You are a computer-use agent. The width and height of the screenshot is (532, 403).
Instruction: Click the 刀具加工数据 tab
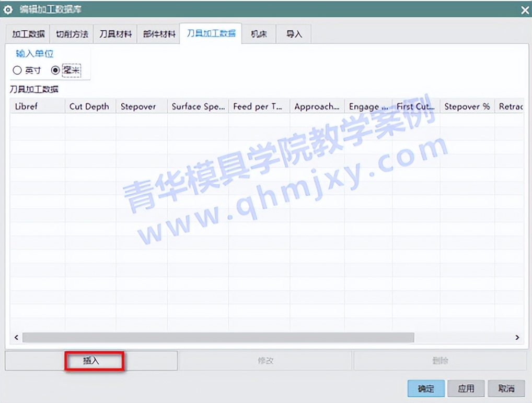tap(211, 33)
